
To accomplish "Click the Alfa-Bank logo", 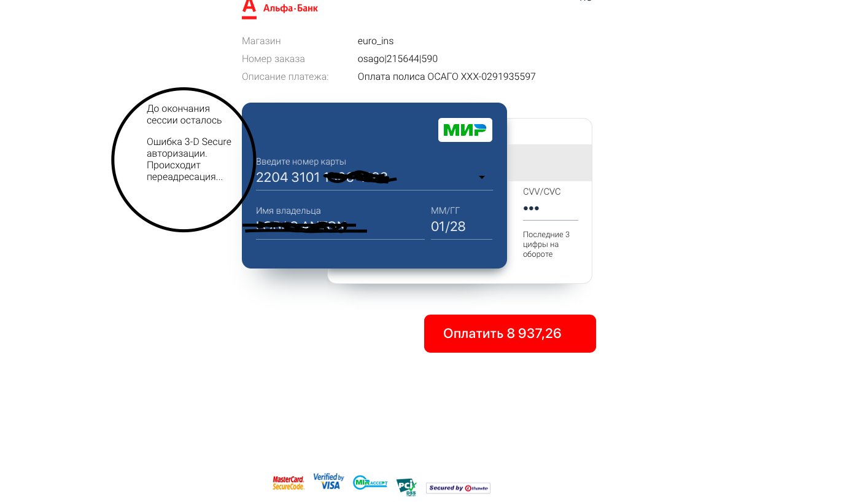I will [x=280, y=9].
